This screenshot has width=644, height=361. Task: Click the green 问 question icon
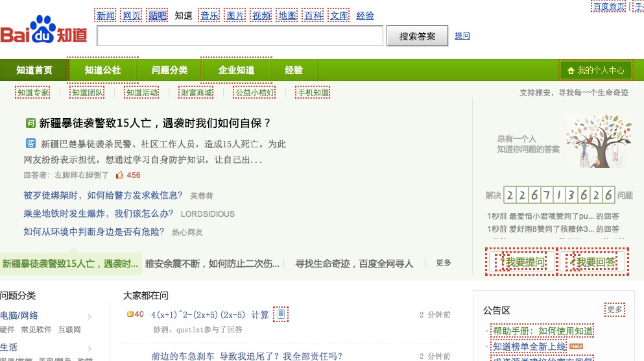pos(30,123)
